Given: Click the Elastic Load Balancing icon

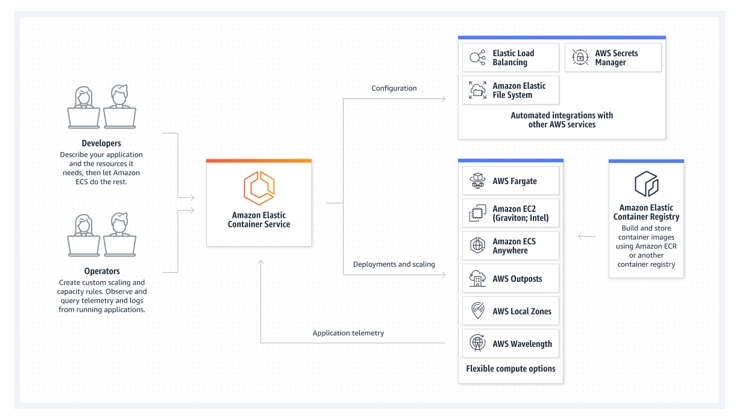Looking at the screenshot, I should (477, 57).
